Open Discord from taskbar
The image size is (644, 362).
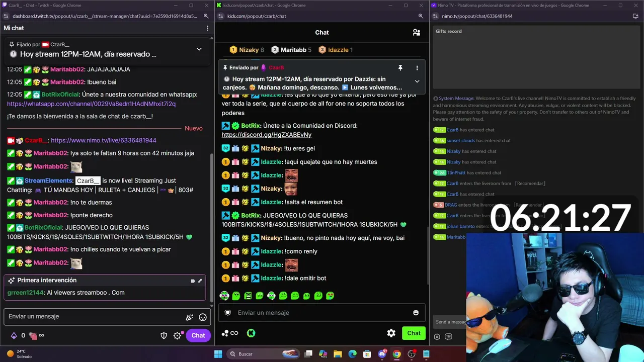(382, 354)
